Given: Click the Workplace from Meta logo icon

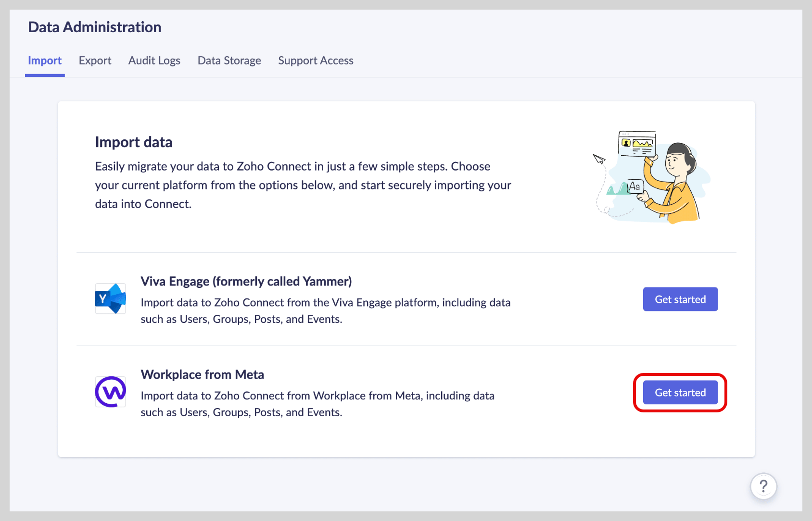Looking at the screenshot, I should coord(110,392).
